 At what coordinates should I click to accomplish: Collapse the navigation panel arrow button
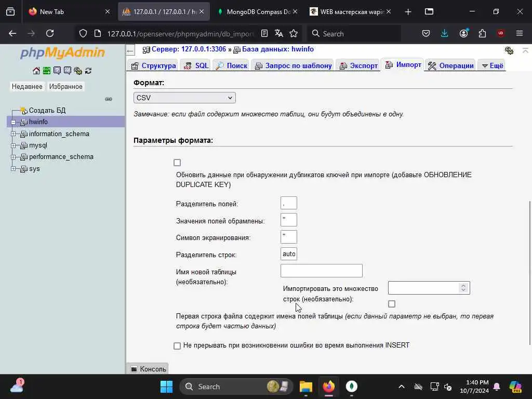coord(130,51)
